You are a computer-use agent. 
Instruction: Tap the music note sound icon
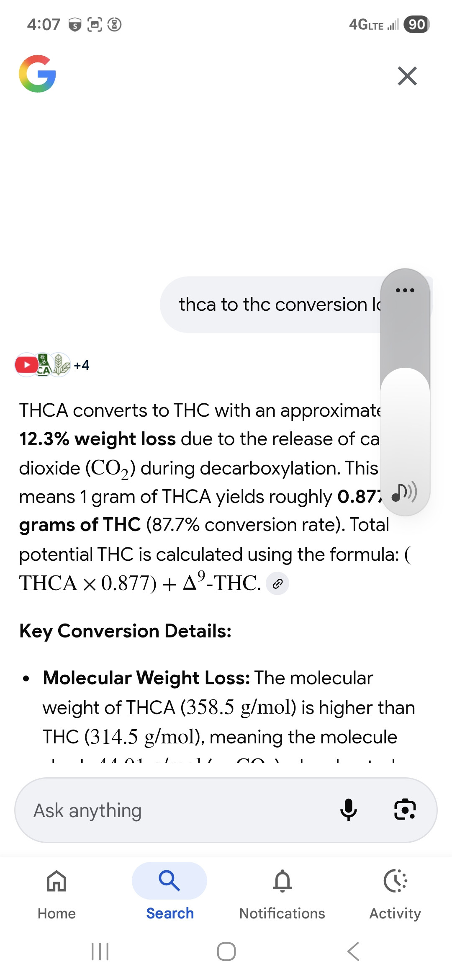tap(404, 492)
